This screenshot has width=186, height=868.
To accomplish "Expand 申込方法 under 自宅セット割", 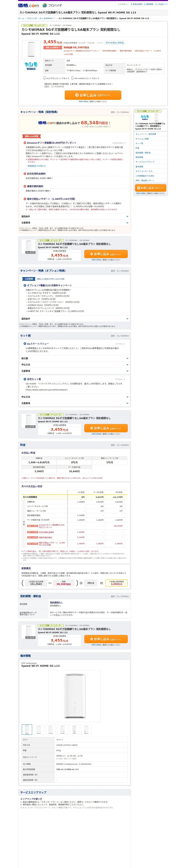I will [x=75, y=397].
